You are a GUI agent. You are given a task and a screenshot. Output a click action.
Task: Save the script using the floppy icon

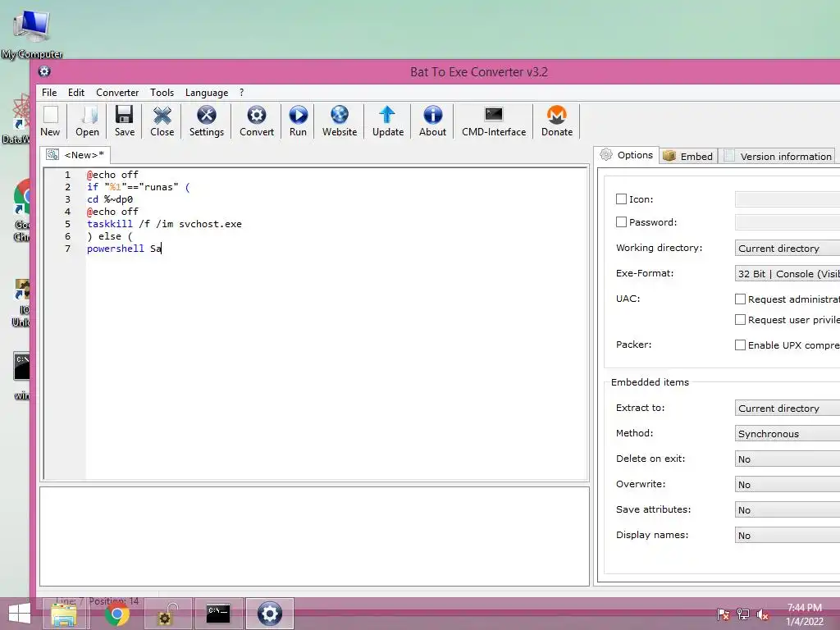point(125,121)
